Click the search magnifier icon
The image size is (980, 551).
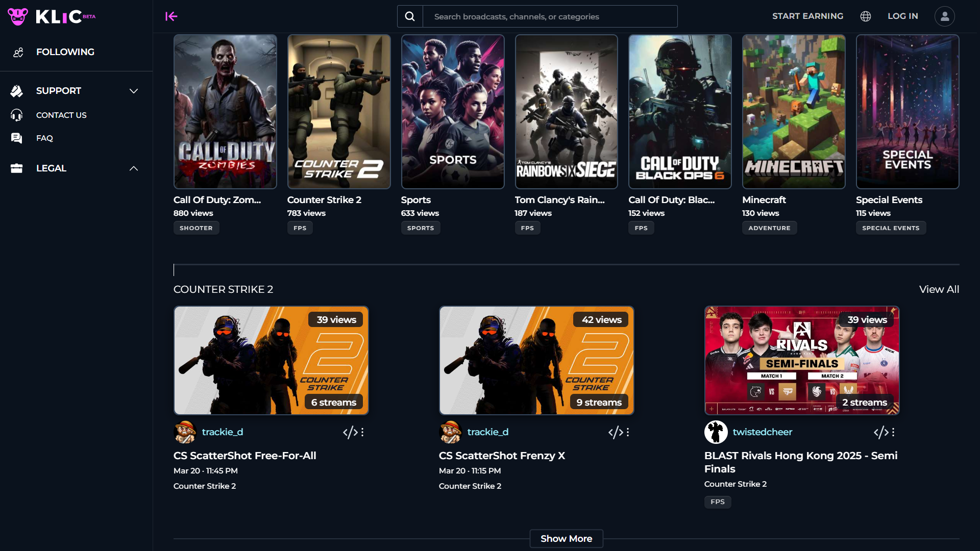click(410, 16)
